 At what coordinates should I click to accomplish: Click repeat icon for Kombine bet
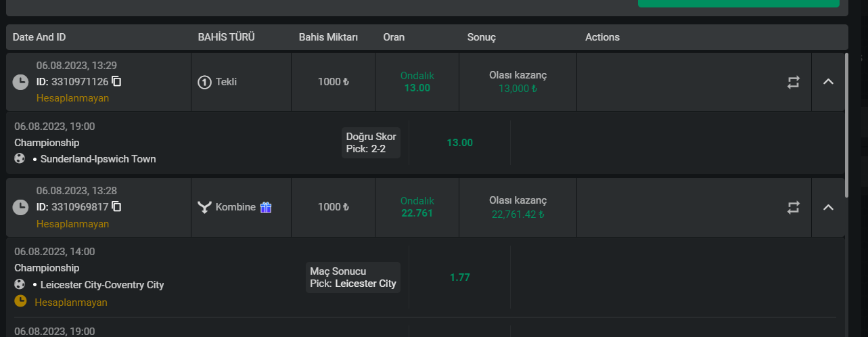click(794, 207)
